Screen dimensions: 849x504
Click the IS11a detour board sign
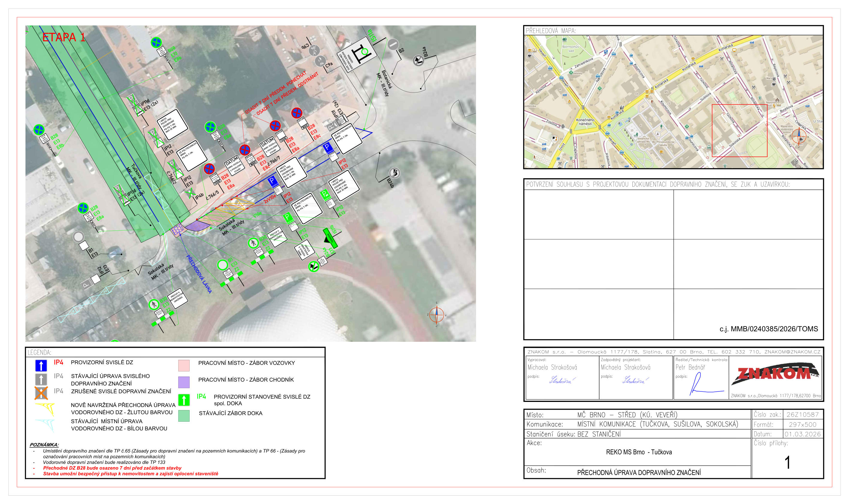(357, 55)
